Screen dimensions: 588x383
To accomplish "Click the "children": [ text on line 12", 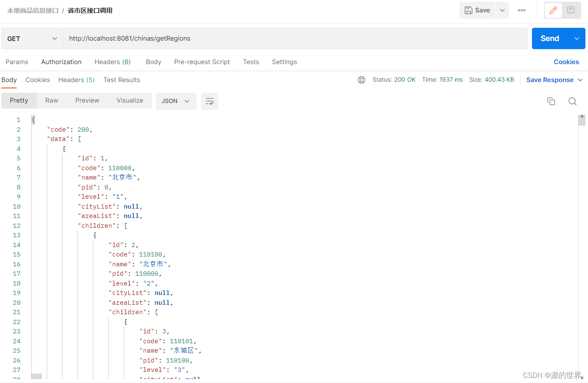I will [x=103, y=226].
